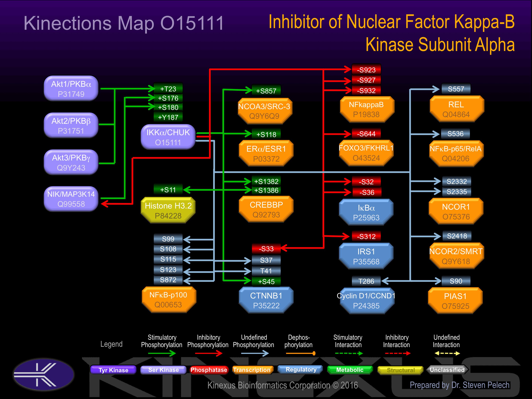Select the Akt2/PKBβ P31751 node
The width and height of the screenshot is (532, 399).
coord(71,125)
